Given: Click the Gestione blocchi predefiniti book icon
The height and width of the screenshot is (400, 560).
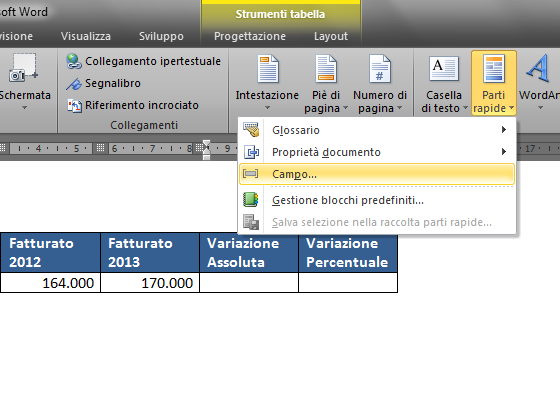Looking at the screenshot, I should tap(251, 200).
